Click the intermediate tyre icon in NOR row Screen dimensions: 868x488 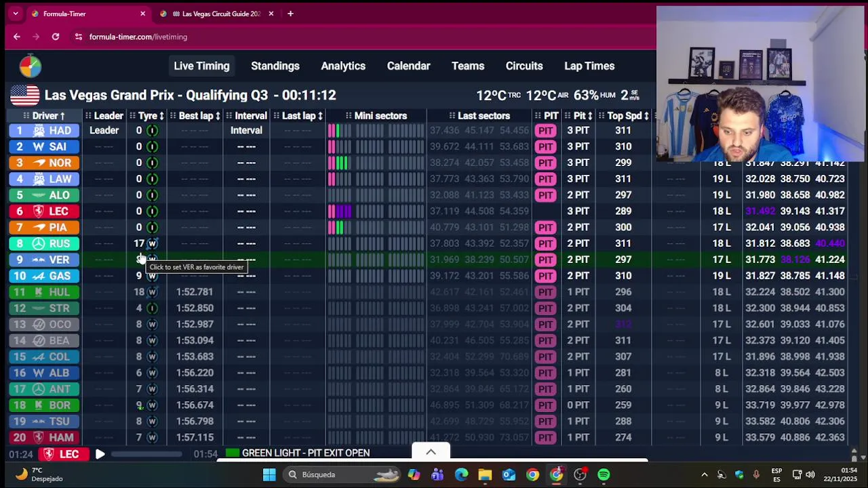point(152,163)
